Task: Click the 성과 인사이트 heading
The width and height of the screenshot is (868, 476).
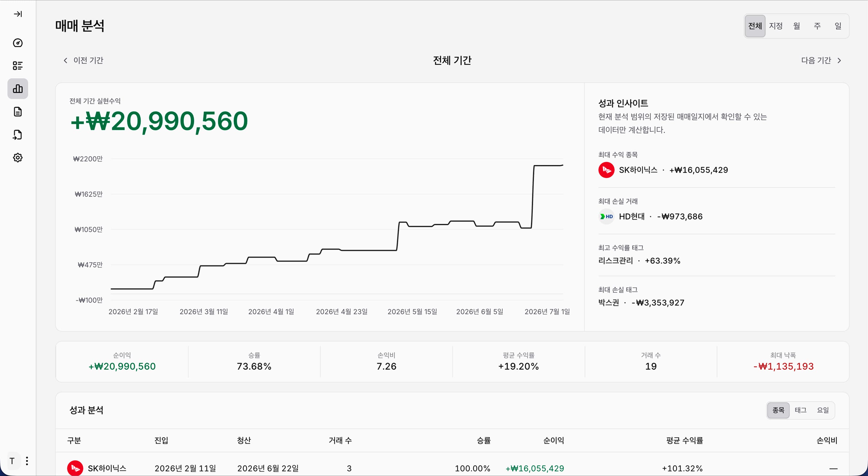Action: point(623,103)
